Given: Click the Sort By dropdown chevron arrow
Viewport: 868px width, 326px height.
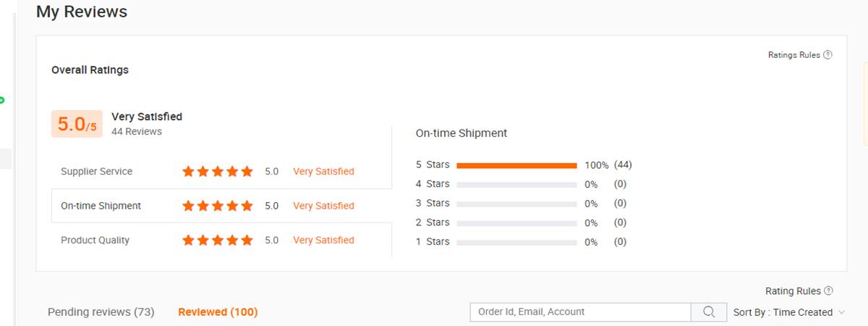Looking at the screenshot, I should pyautogui.click(x=841, y=312).
